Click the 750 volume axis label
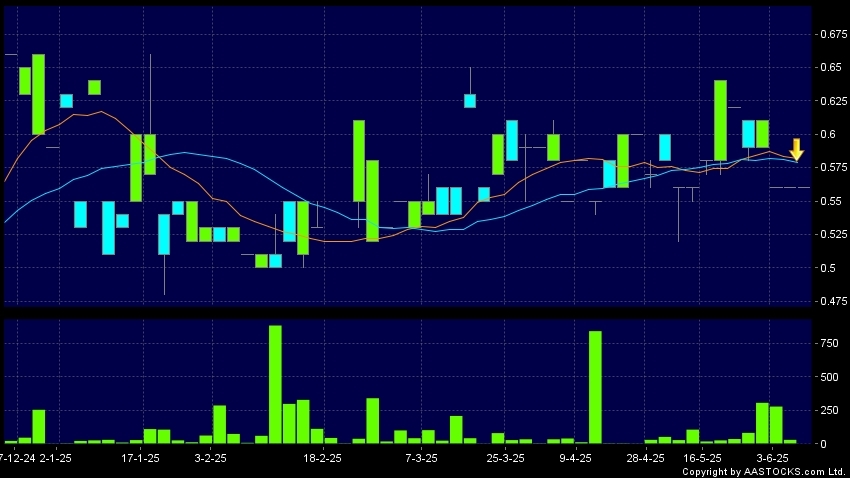850x478 pixels. (829, 344)
